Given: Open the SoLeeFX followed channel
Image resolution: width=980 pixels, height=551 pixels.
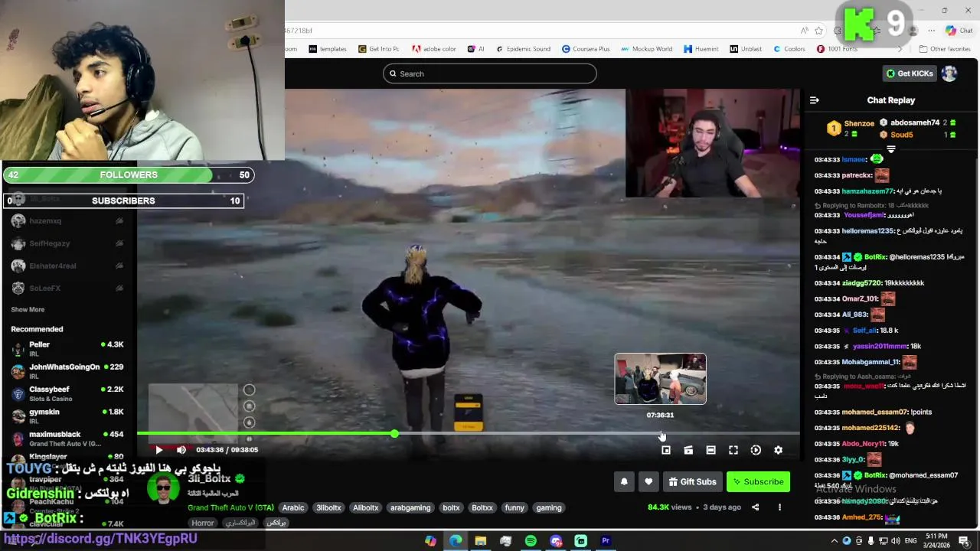Looking at the screenshot, I should [x=67, y=289].
